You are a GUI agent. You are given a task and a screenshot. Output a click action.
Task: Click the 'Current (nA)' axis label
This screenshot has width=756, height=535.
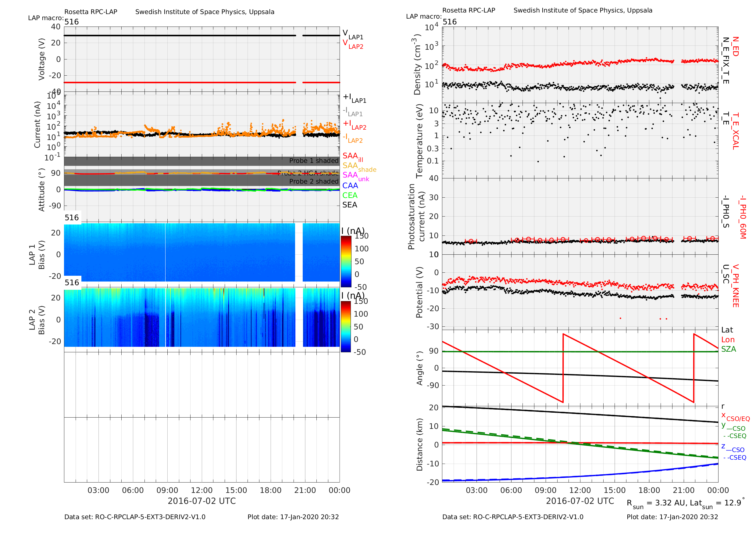point(37,125)
